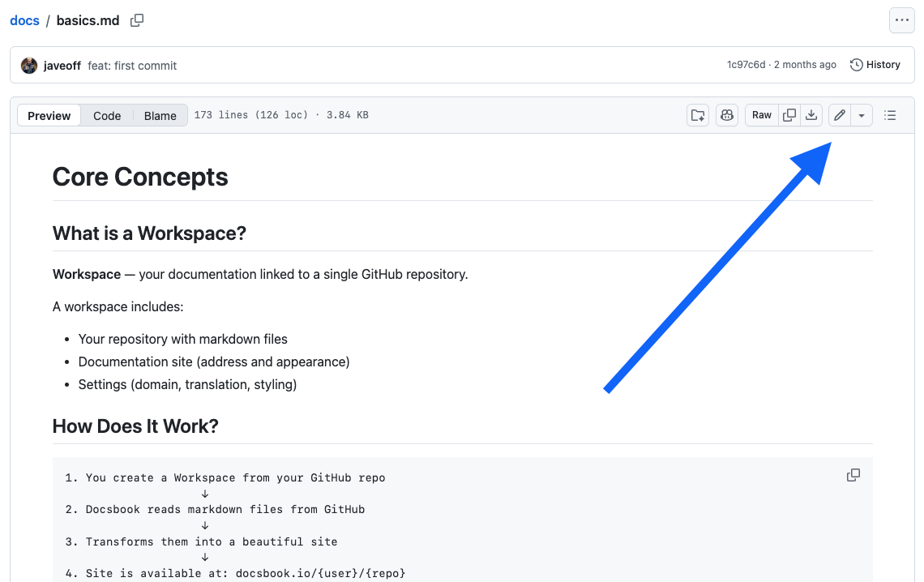Open the Raw file view
Image resolution: width=924 pixels, height=582 pixels.
(761, 115)
